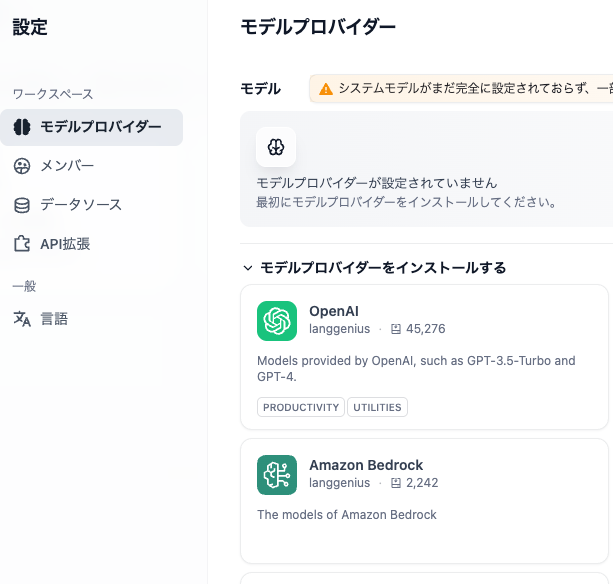Click the database icon for データソース

pos(22,205)
